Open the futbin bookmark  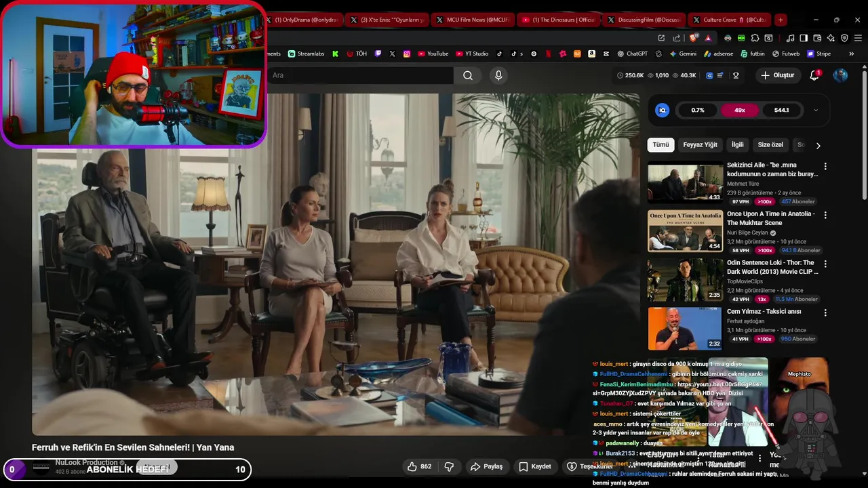[x=752, y=54]
